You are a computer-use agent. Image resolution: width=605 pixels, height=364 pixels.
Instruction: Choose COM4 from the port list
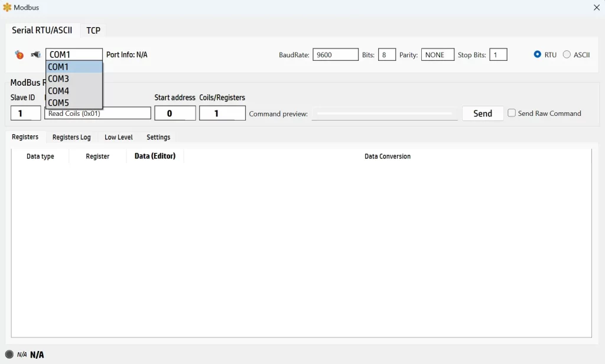74,91
